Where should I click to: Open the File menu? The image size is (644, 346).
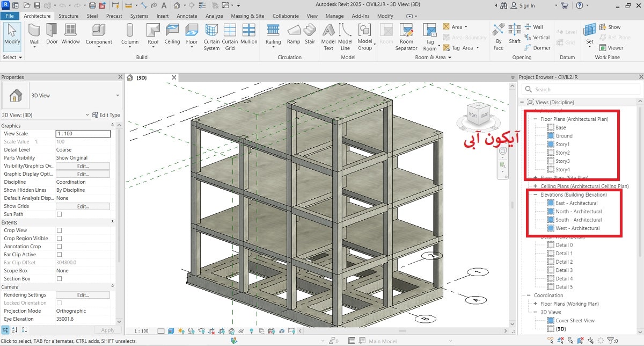pos(10,16)
